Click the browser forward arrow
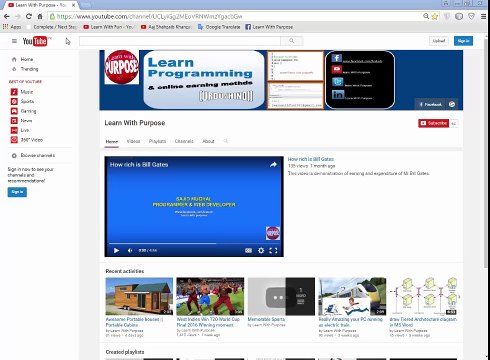490x360 pixels. (x=17, y=16)
